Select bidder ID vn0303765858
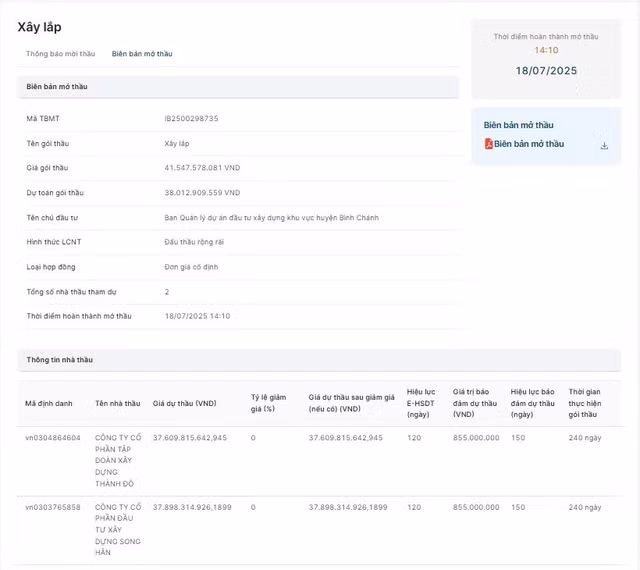This screenshot has height=570, width=640. pyautogui.click(x=53, y=507)
